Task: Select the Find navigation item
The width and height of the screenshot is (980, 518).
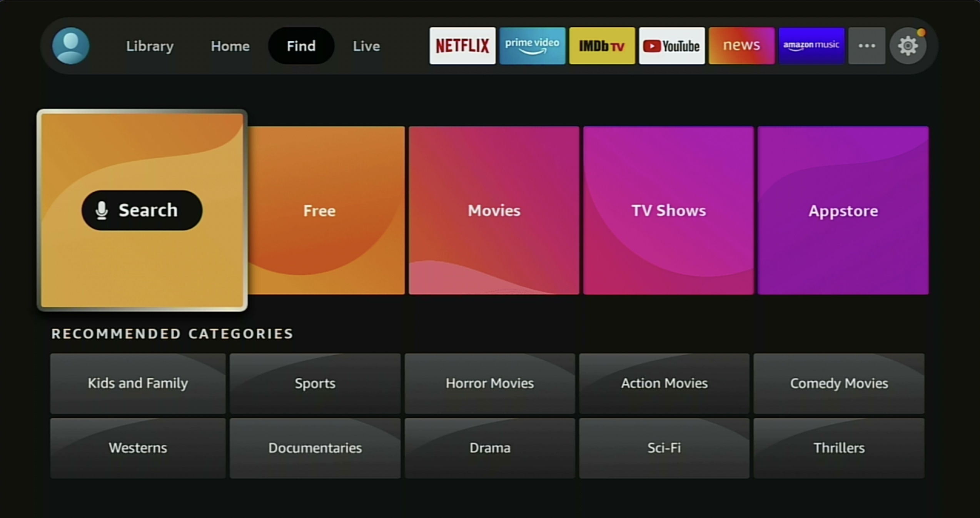Action: click(301, 46)
